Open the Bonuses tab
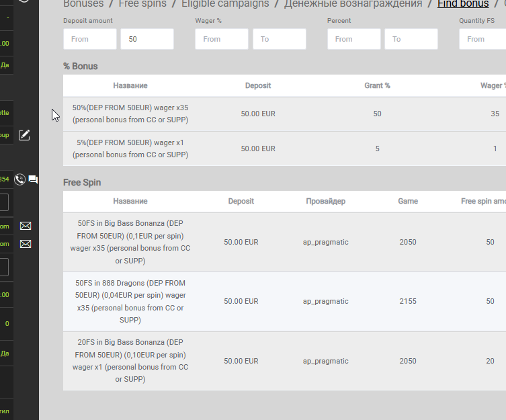 click(x=83, y=4)
